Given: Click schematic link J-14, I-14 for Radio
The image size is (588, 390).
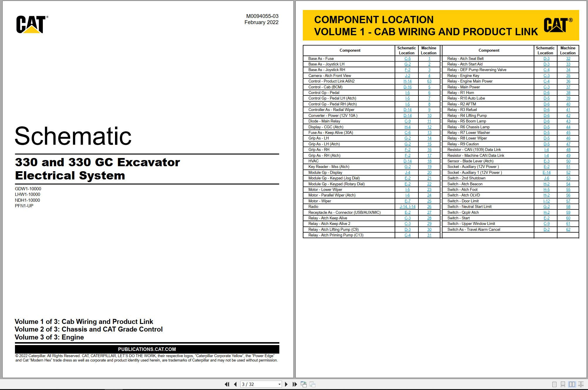Looking at the screenshot, I should pyautogui.click(x=407, y=207).
